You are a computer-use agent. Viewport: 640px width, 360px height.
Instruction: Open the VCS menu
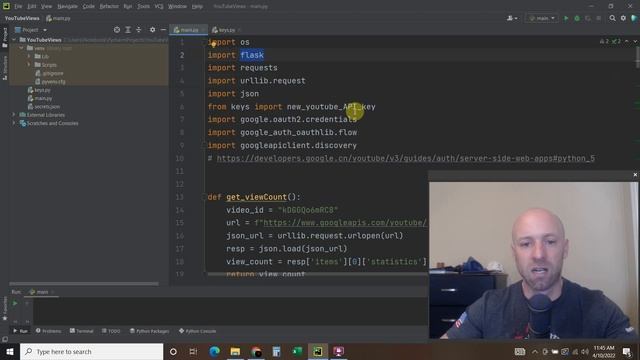[x=159, y=7]
